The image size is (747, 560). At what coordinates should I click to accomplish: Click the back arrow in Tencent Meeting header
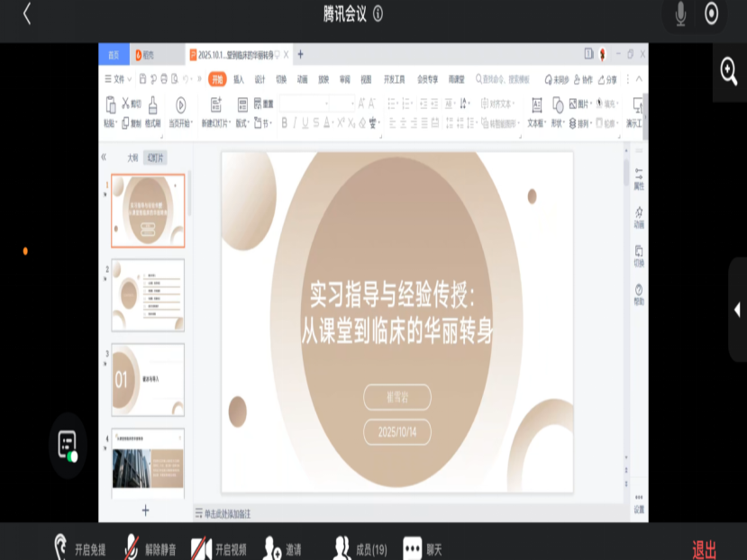pyautogui.click(x=26, y=14)
